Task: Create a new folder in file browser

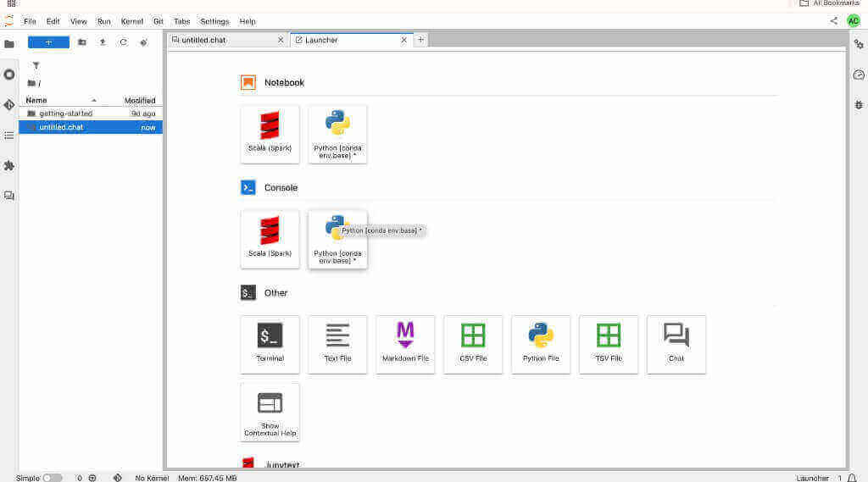Action: tap(82, 42)
